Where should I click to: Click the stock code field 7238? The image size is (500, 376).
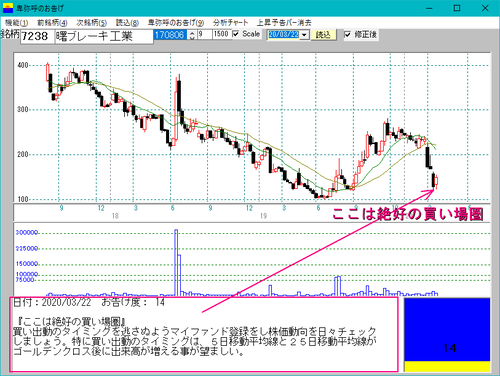(37, 36)
